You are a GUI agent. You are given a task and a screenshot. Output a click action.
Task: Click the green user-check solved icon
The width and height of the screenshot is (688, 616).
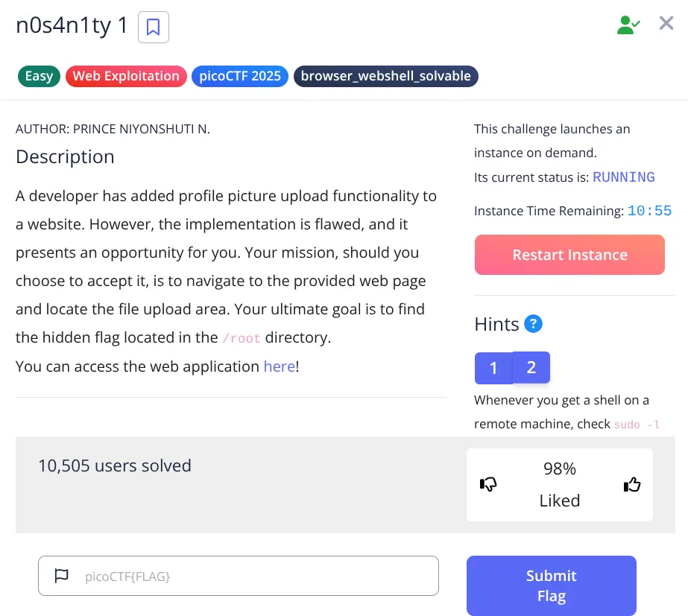click(x=628, y=23)
